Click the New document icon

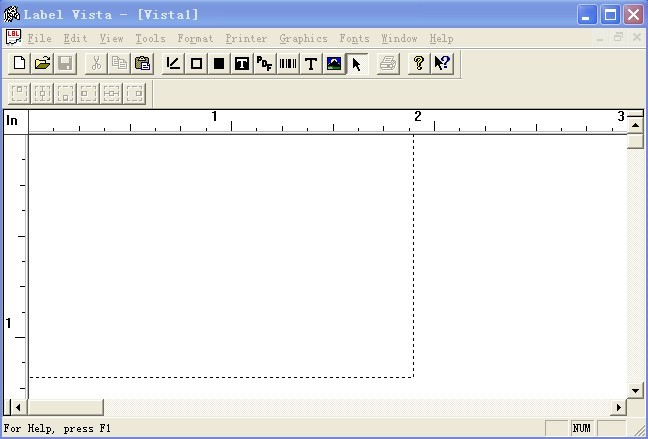click(x=19, y=64)
